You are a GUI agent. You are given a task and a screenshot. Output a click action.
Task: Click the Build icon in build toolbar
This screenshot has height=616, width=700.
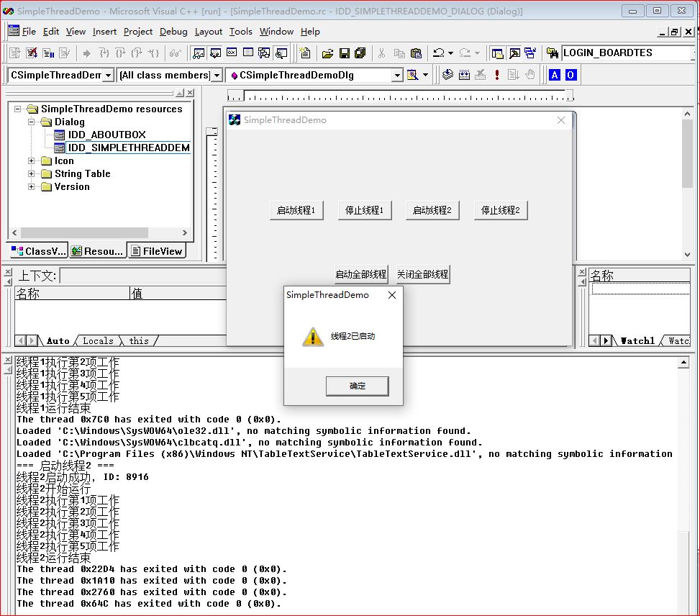(x=464, y=75)
